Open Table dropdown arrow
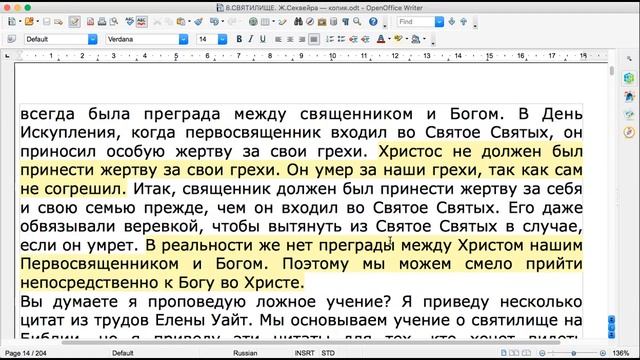640x360 pixels. pos(273,22)
